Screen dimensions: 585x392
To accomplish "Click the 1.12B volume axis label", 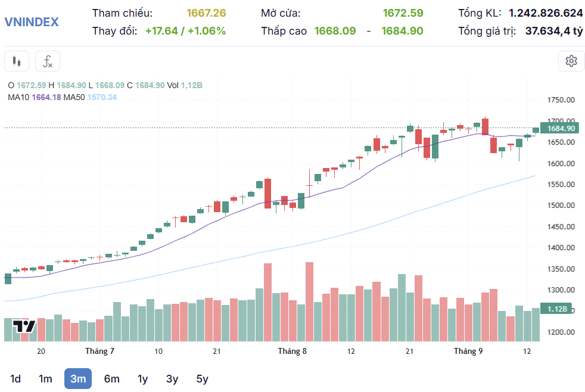I will point(556,309).
